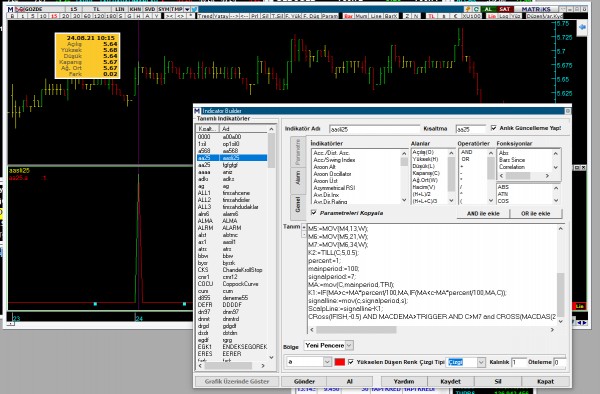Select 'Hacim(V)' in Alanlar list
Screen dimensions: 600x394
[424, 187]
